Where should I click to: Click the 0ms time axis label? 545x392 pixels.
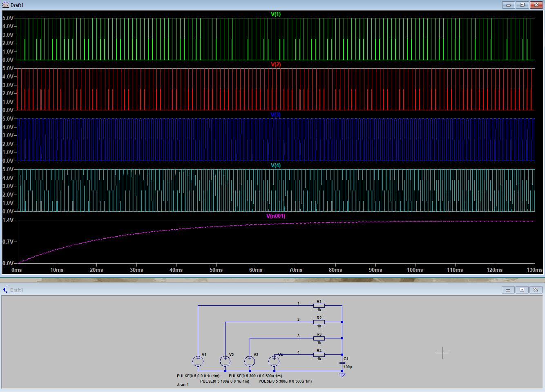(x=17, y=270)
